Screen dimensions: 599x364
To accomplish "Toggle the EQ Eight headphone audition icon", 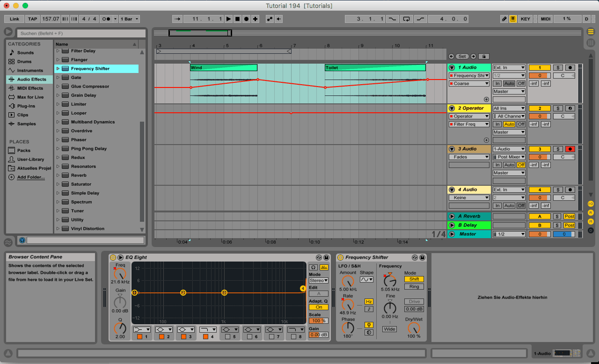I will point(314,267).
